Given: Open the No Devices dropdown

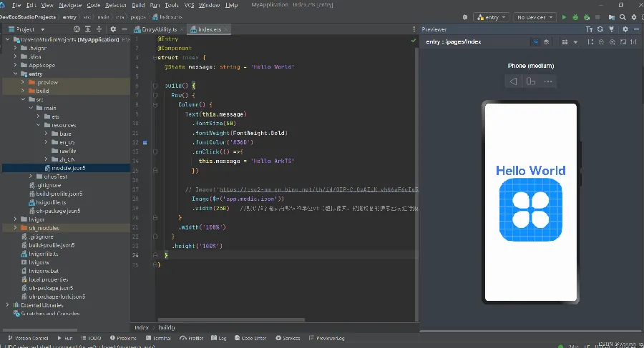Looking at the screenshot, I should (x=535, y=17).
